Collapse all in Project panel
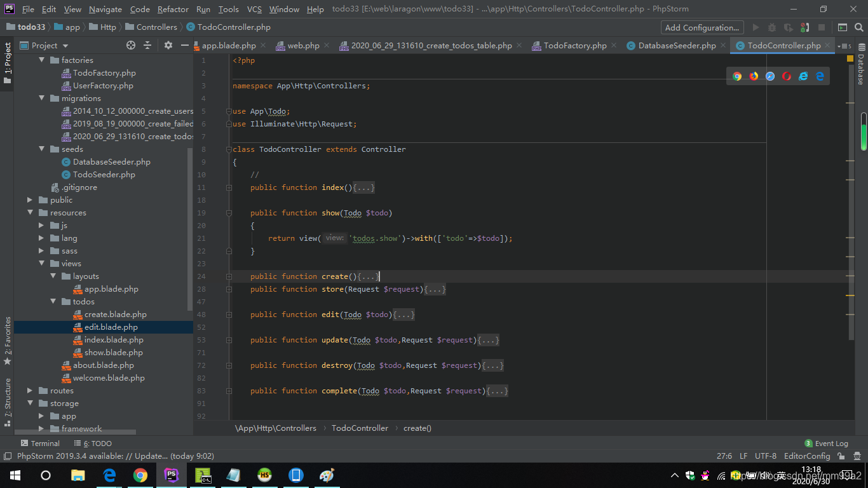 click(147, 45)
